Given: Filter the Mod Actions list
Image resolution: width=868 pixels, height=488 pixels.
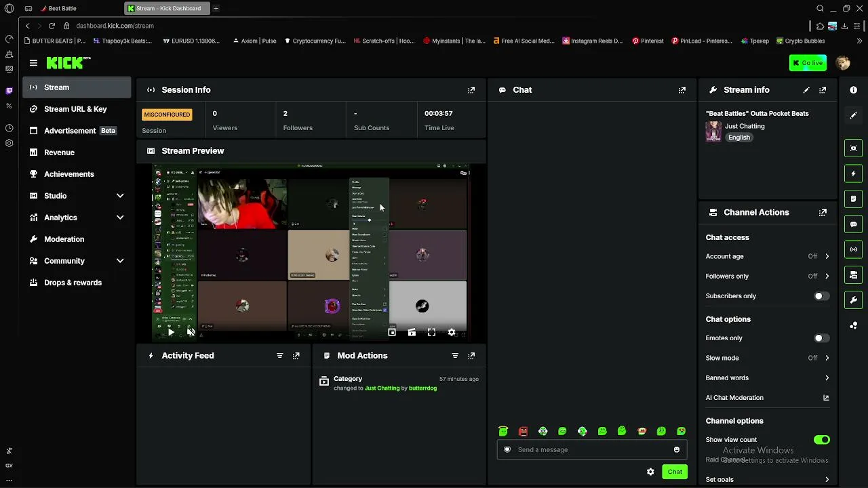Looking at the screenshot, I should [x=455, y=356].
